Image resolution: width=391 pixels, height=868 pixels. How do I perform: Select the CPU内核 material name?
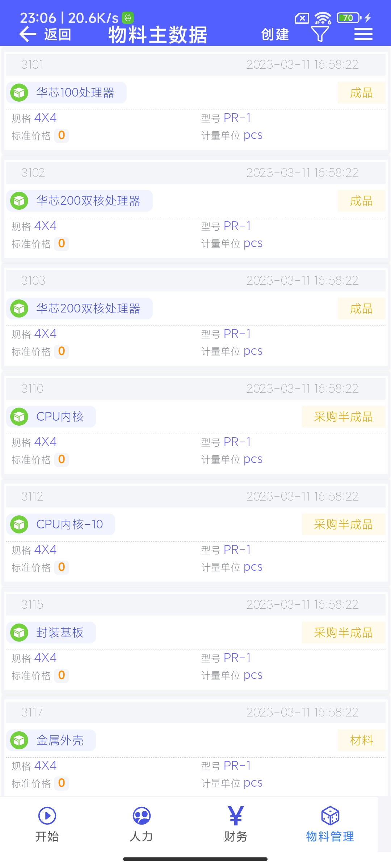[60, 417]
